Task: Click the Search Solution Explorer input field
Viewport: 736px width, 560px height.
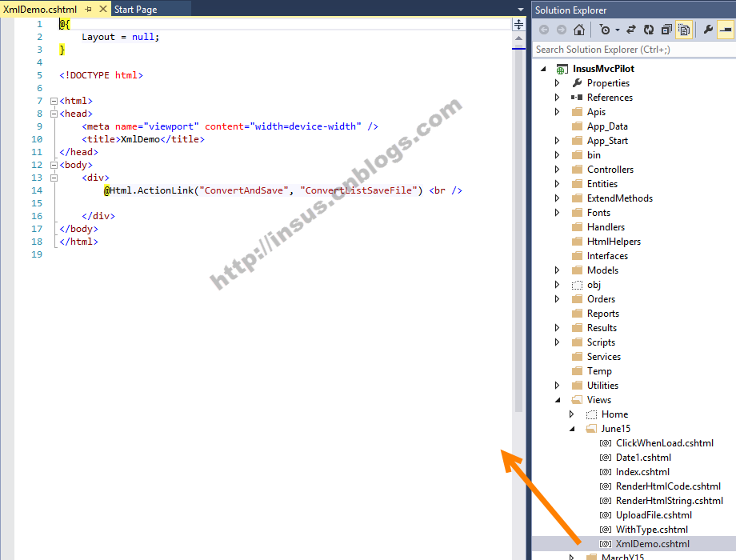Action: point(634,50)
